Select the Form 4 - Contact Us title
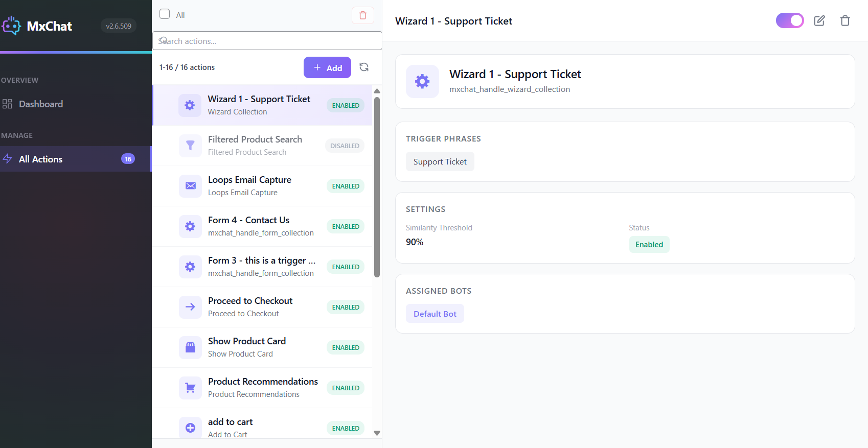868x448 pixels. tap(248, 220)
